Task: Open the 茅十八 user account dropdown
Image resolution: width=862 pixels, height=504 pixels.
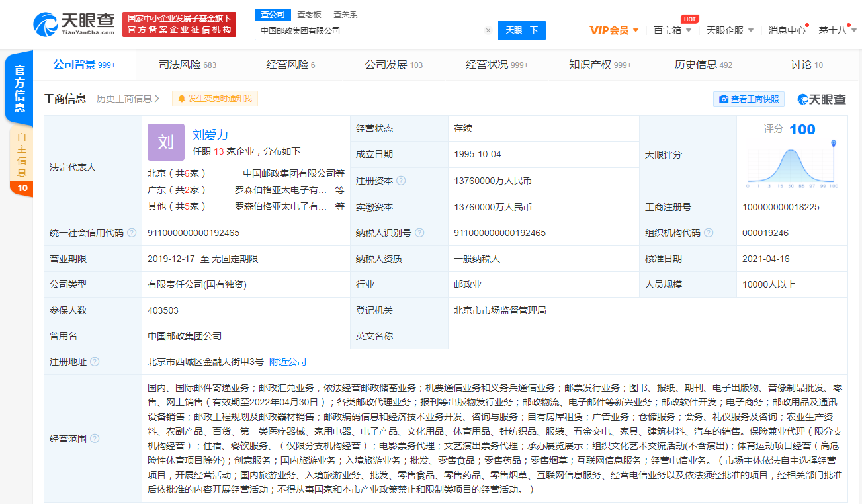Action: click(837, 30)
